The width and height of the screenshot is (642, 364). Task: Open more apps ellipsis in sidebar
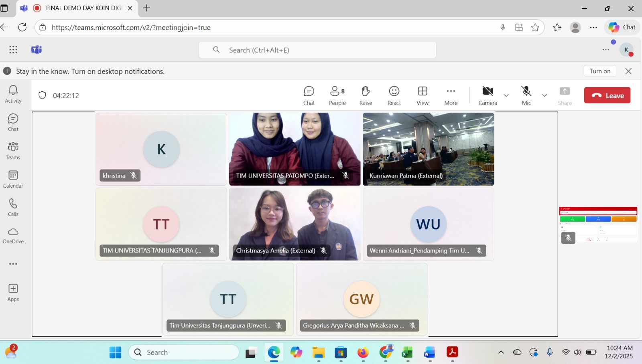tap(13, 264)
